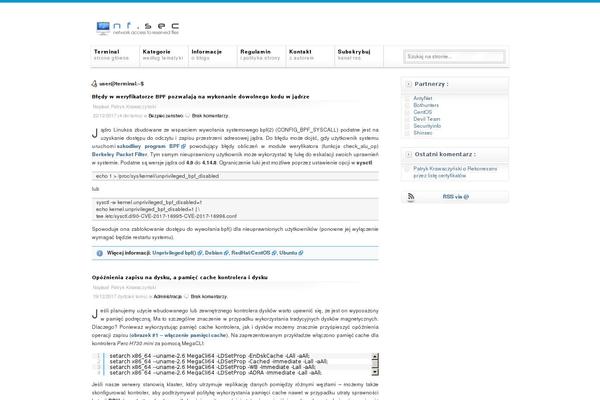Open Brak komentarzy under disk cache article

coord(209,297)
